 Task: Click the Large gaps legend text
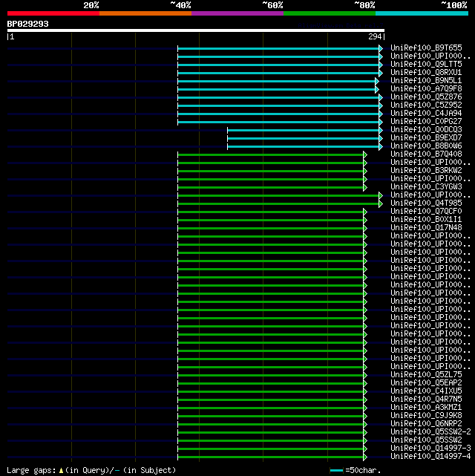pos(91,470)
